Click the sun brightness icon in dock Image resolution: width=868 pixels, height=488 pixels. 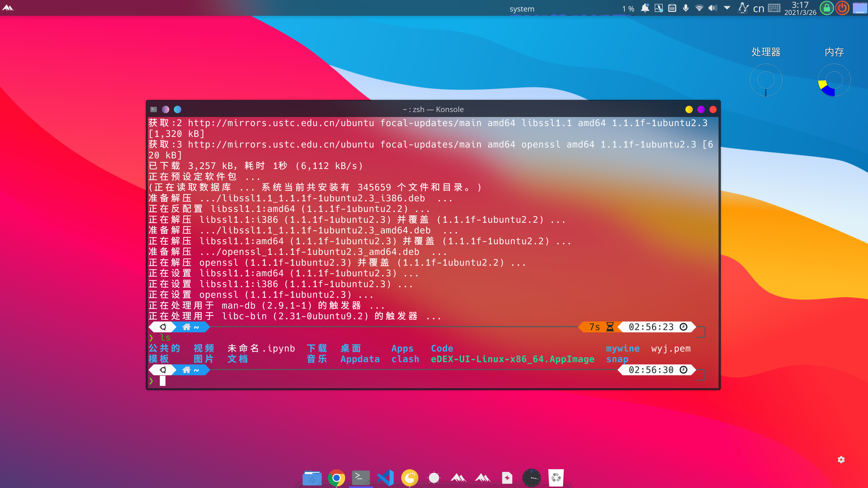[x=434, y=478]
